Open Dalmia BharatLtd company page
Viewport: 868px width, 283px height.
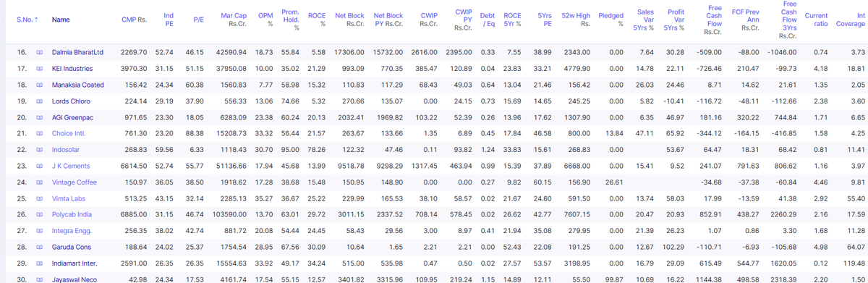(x=77, y=52)
